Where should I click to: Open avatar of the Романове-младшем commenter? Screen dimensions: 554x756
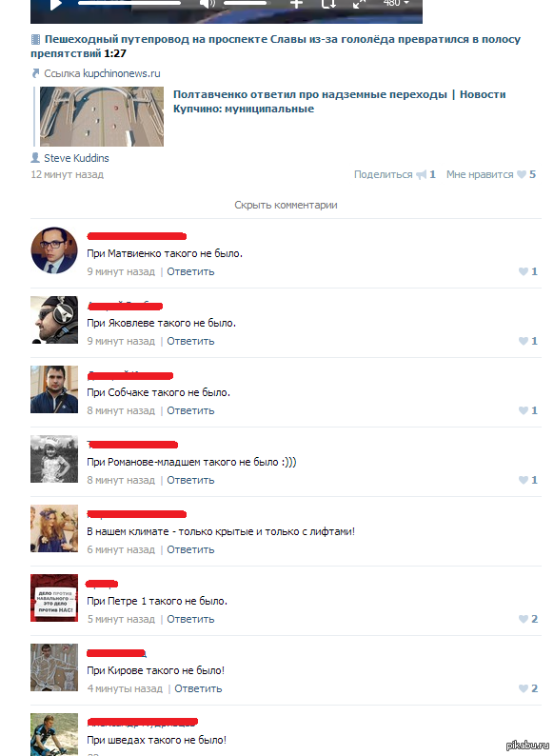(x=54, y=459)
